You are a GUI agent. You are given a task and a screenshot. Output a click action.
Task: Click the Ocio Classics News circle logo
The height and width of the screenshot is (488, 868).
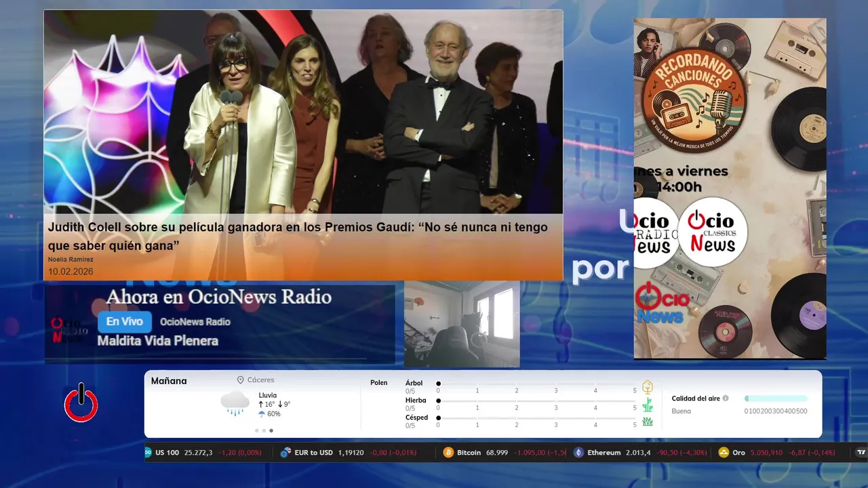712,232
